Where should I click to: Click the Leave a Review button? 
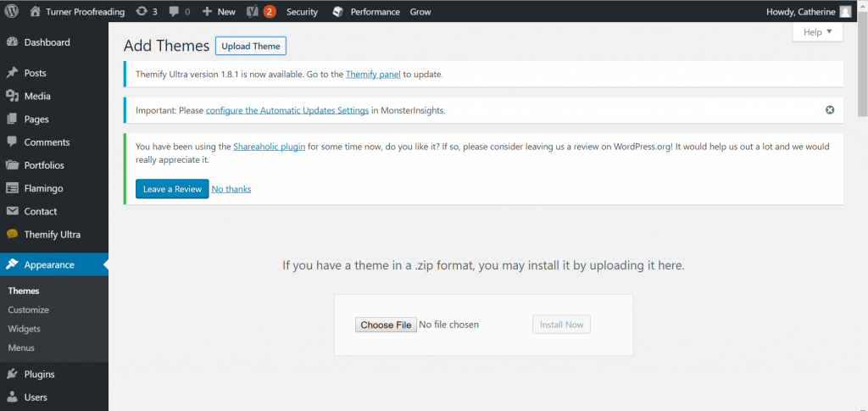pyautogui.click(x=172, y=189)
